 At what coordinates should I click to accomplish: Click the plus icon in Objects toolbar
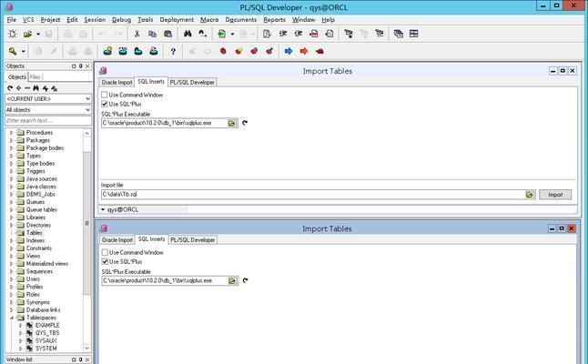[x=19, y=88]
